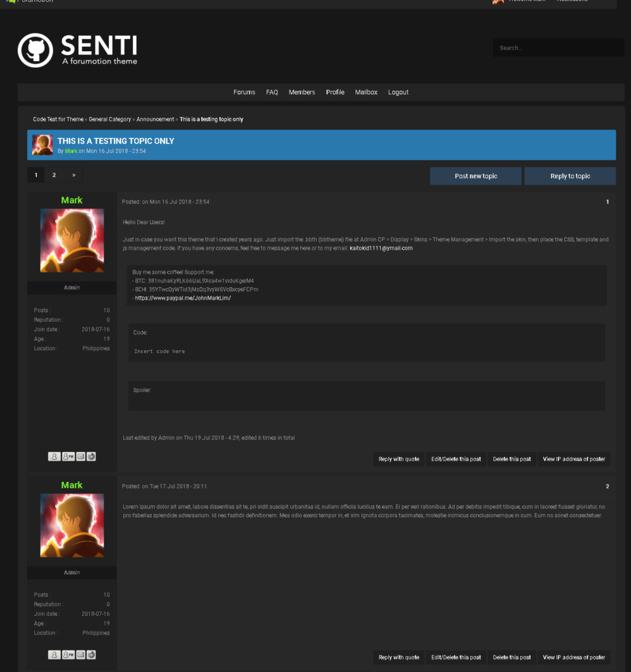Click post number 1 permalink
This screenshot has height=672, width=631.
click(608, 202)
